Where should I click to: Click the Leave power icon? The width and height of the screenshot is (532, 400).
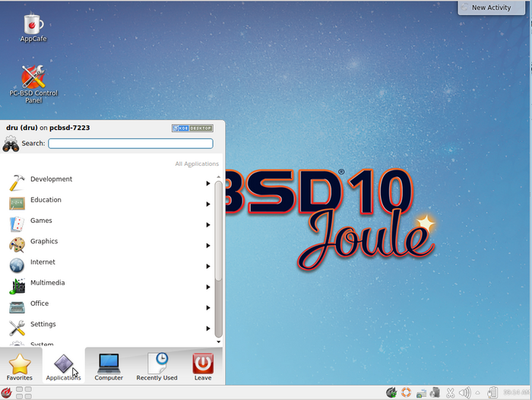point(203,366)
